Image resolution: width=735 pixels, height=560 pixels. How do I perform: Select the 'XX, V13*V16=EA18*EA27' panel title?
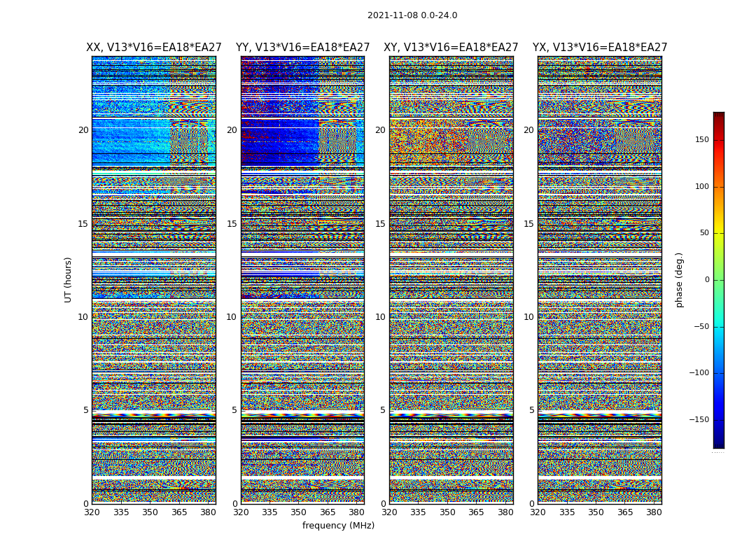(154, 48)
